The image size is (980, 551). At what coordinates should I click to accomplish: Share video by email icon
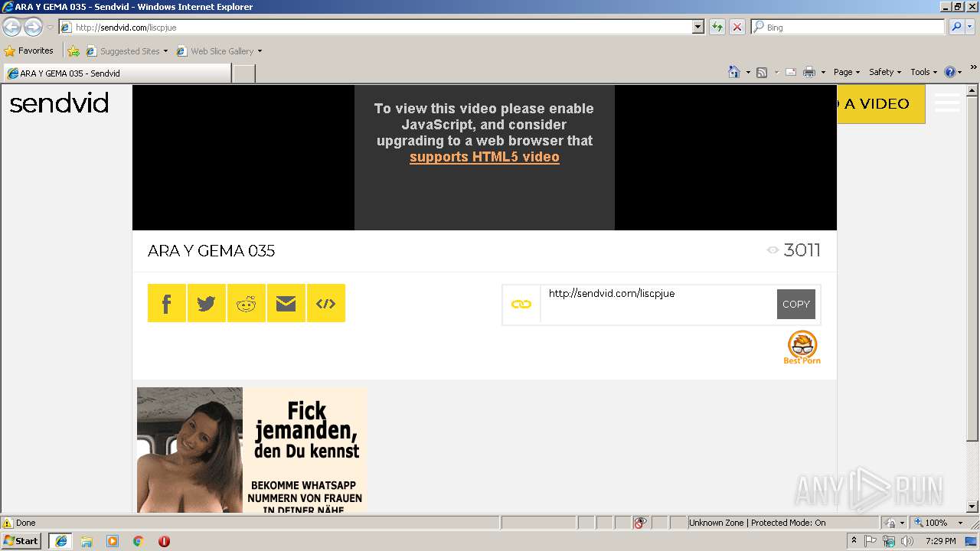(x=286, y=303)
